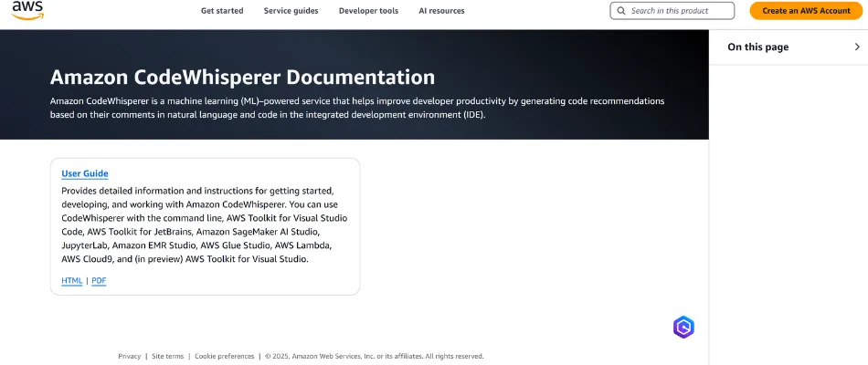Click the search magnifier icon
Viewport: 868px width, 365px height.
(x=622, y=11)
